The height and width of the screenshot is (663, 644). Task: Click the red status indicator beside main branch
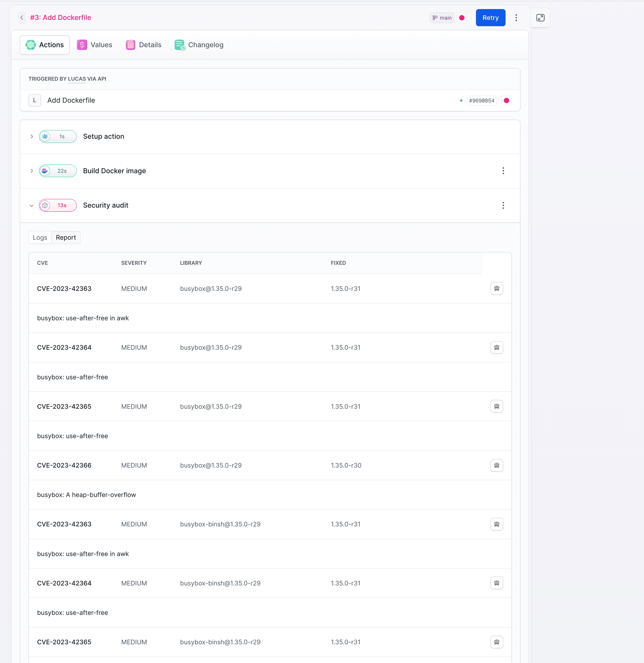(x=462, y=17)
